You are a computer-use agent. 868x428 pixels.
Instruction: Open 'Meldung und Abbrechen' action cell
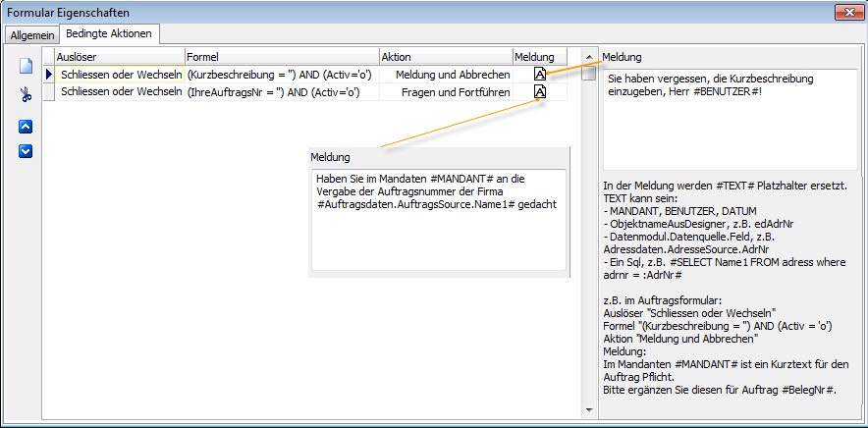pos(445,75)
